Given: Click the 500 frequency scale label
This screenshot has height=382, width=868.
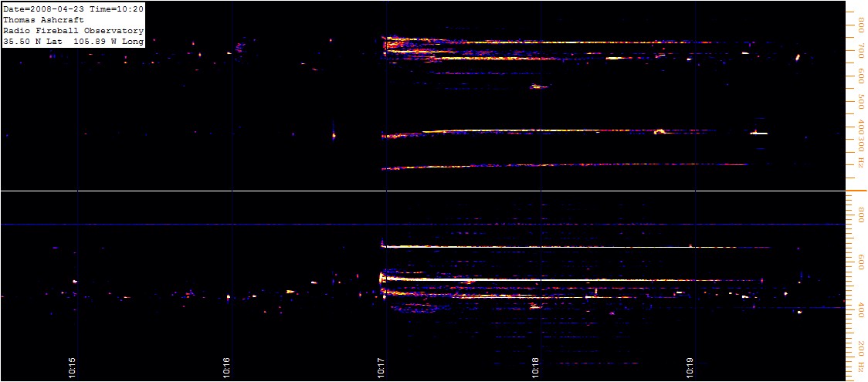Looking at the screenshot, I should click(x=861, y=102).
